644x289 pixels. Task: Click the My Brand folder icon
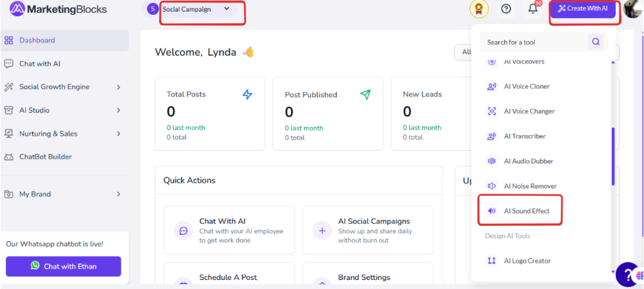tap(8, 194)
